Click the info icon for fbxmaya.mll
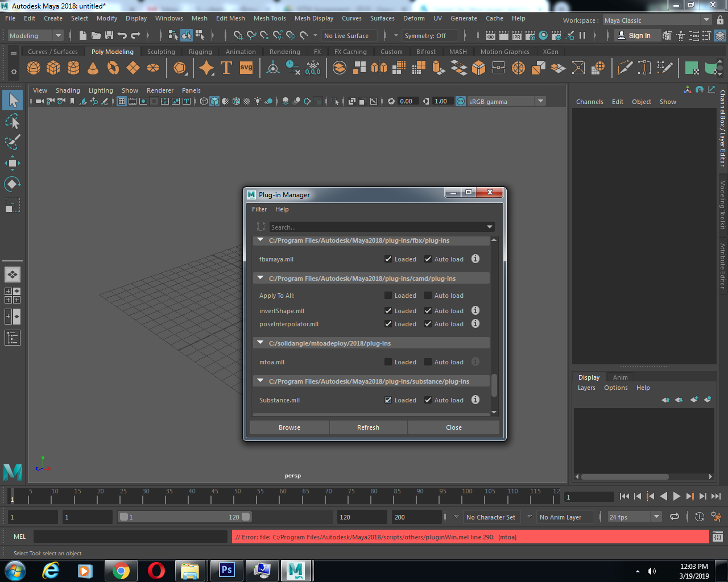The width and height of the screenshot is (728, 582). (x=475, y=259)
